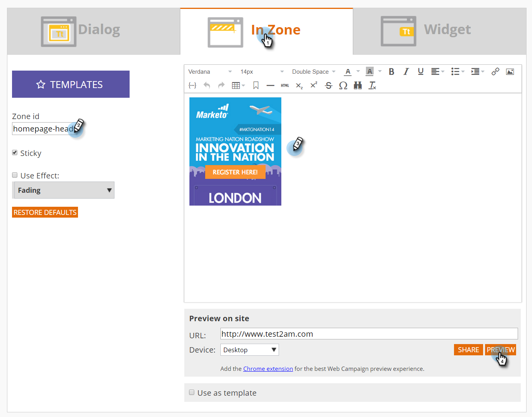Screen dimensions: 532x417
Task: Switch to the Dialog tab
Action: click(x=94, y=31)
